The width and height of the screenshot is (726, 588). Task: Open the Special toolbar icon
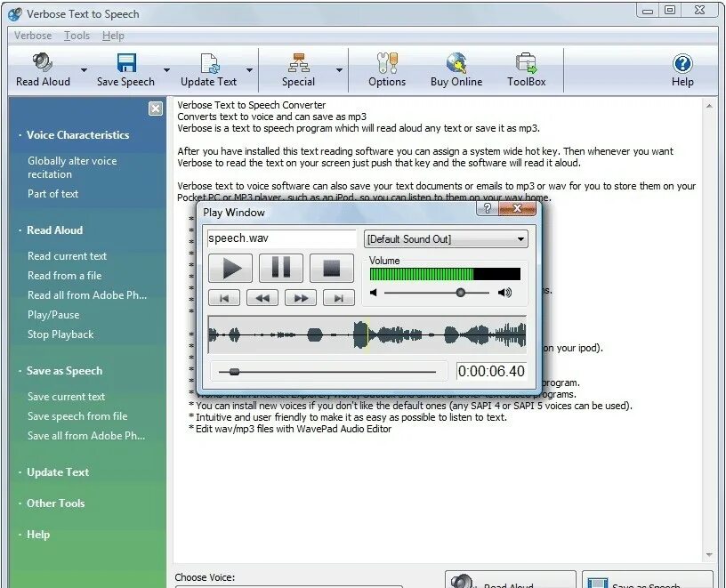click(299, 63)
